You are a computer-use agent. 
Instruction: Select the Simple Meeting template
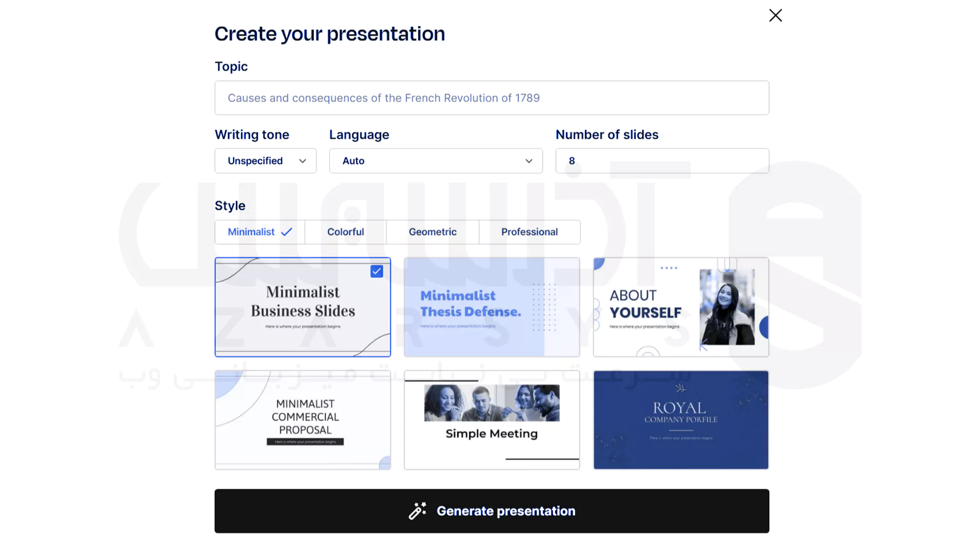[492, 419]
